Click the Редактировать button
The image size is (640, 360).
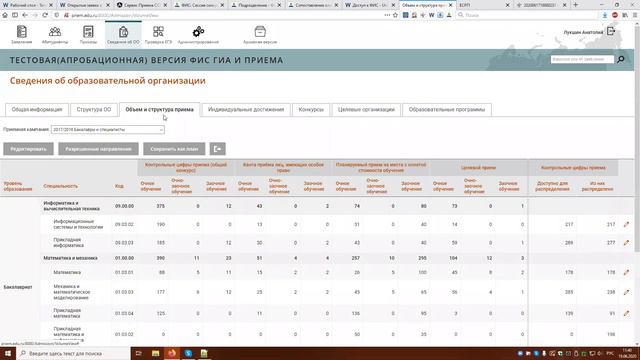pyautogui.click(x=29, y=149)
